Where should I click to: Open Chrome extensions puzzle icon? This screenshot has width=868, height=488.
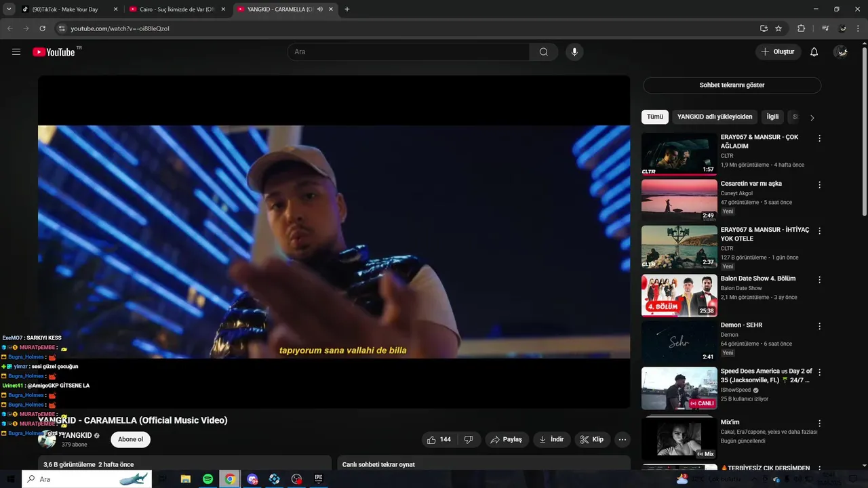[x=802, y=28]
